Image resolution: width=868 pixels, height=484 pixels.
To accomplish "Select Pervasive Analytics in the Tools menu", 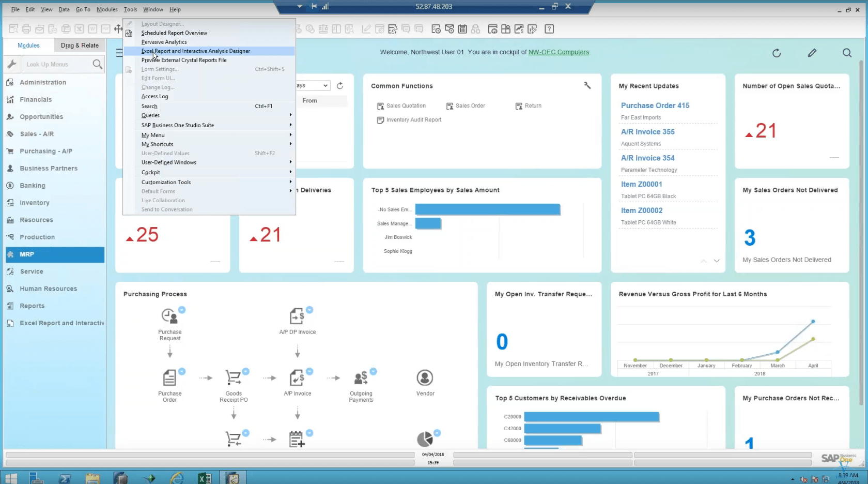I will [x=163, y=42].
